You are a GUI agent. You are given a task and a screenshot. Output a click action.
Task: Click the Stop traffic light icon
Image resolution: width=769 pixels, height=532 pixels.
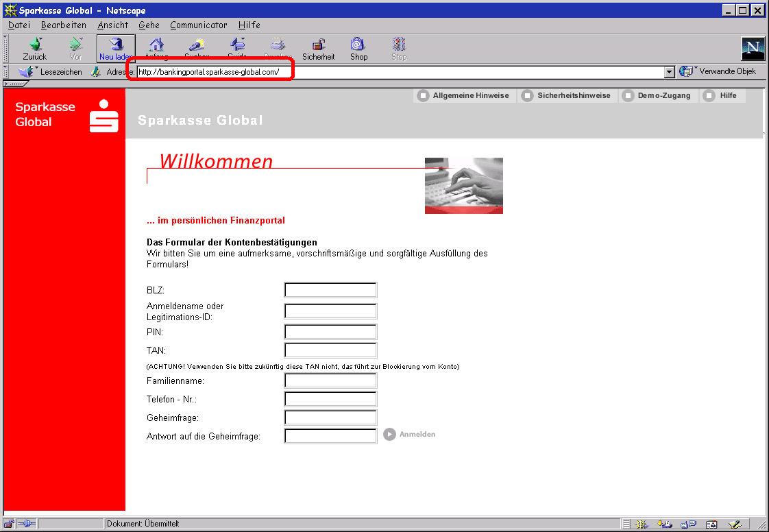click(x=399, y=45)
